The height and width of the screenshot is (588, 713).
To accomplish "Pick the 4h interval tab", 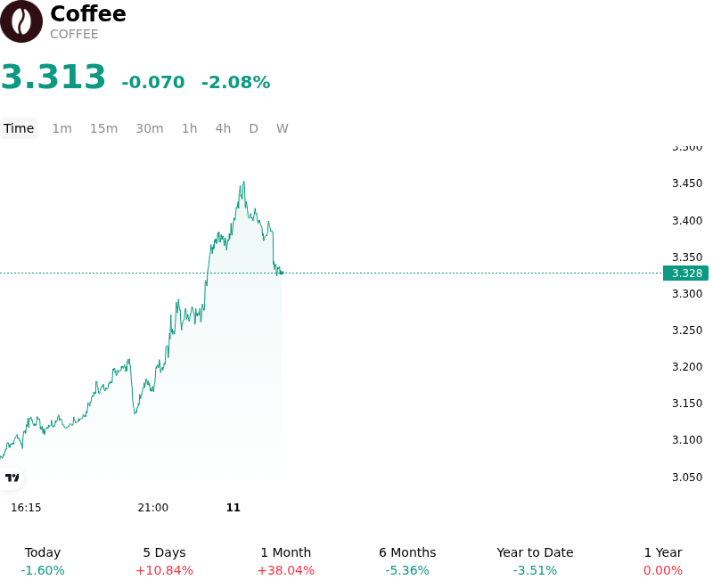I will 223,128.
